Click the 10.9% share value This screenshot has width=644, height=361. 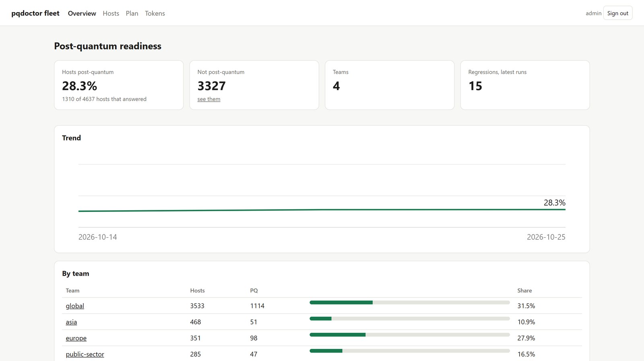tap(526, 322)
